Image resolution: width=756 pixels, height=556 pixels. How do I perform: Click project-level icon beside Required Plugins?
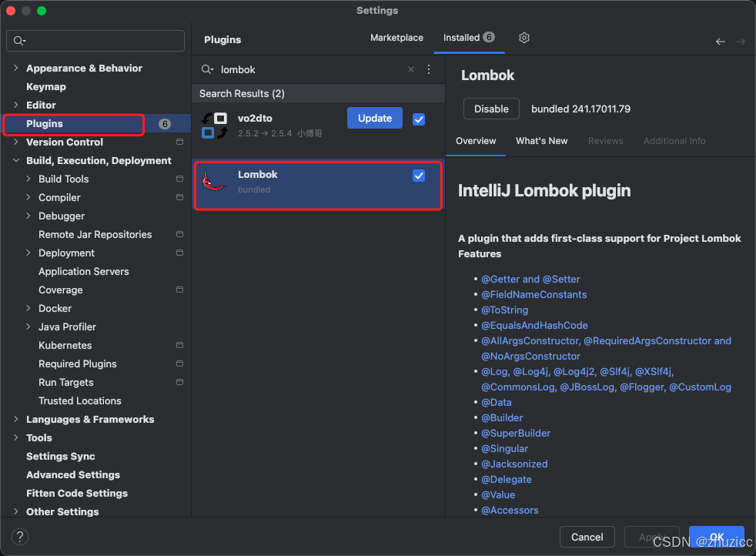point(180,363)
